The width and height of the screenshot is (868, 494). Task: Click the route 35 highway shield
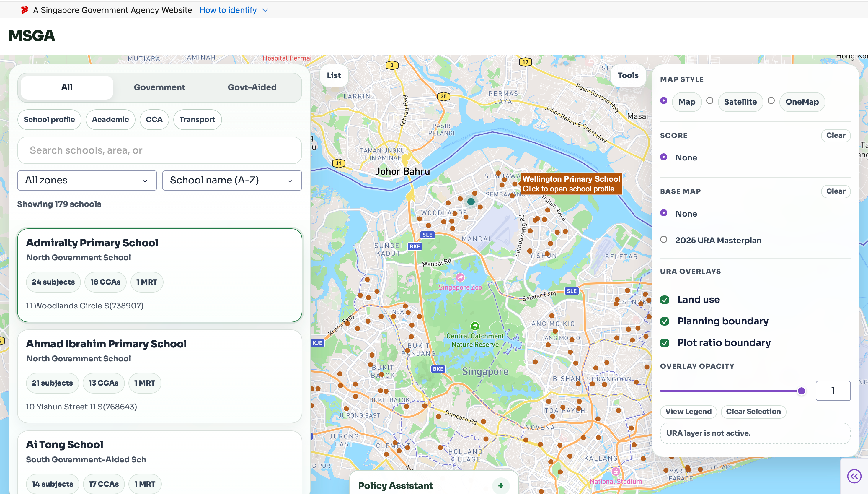coord(444,96)
